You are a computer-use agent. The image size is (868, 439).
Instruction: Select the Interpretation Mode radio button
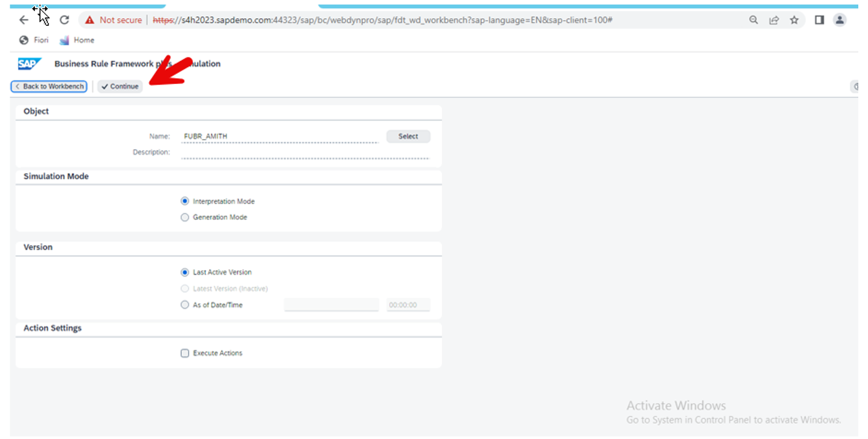185,202
